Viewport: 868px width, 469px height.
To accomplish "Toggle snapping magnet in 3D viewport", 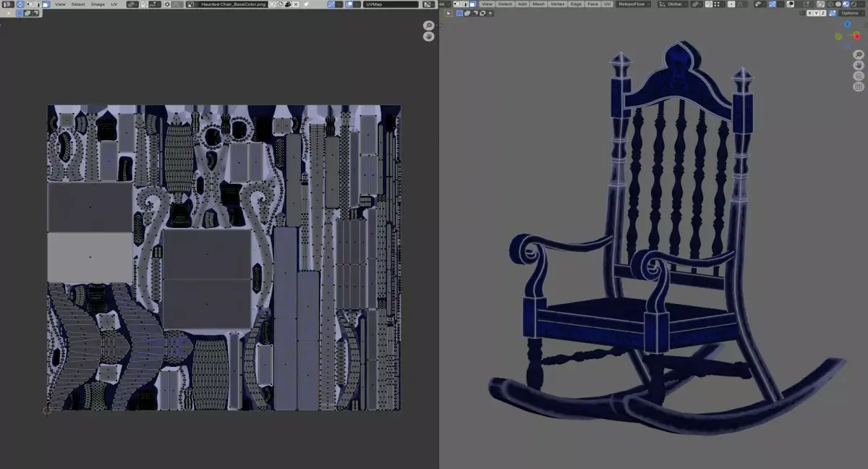I will pos(709,4).
